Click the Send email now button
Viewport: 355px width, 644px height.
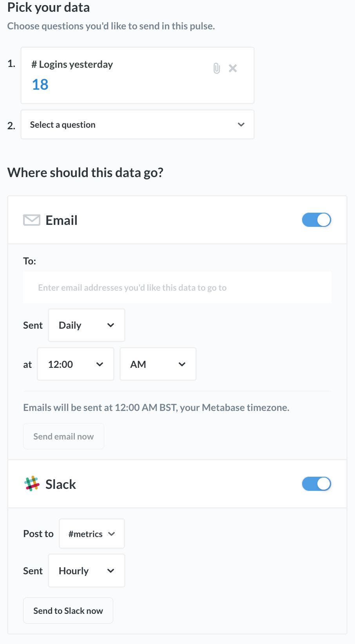click(x=63, y=436)
